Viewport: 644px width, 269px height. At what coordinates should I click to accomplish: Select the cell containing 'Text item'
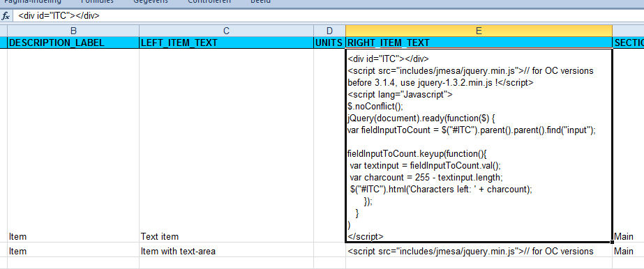(x=226, y=146)
